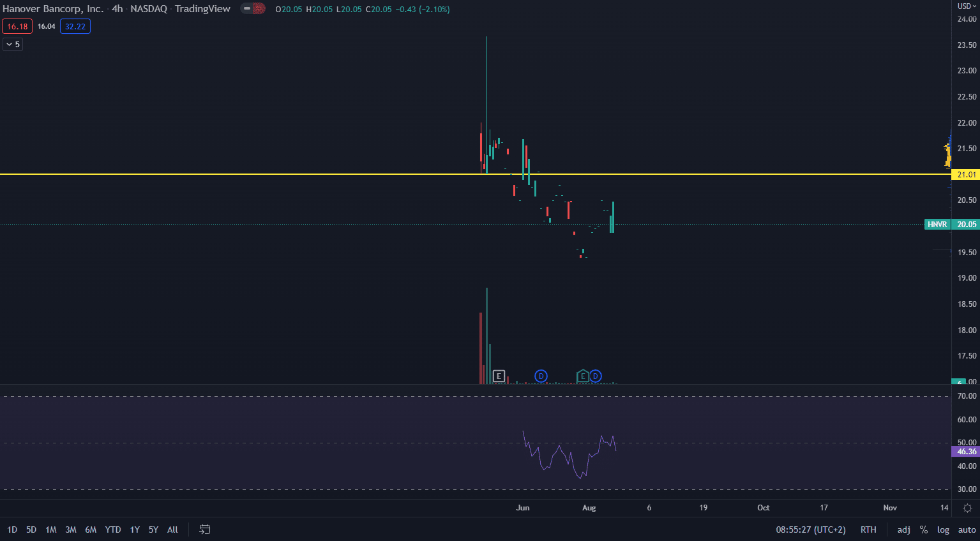Click the blue 32.22 buy price button
Image resolution: width=980 pixels, height=541 pixels.
pos(75,27)
